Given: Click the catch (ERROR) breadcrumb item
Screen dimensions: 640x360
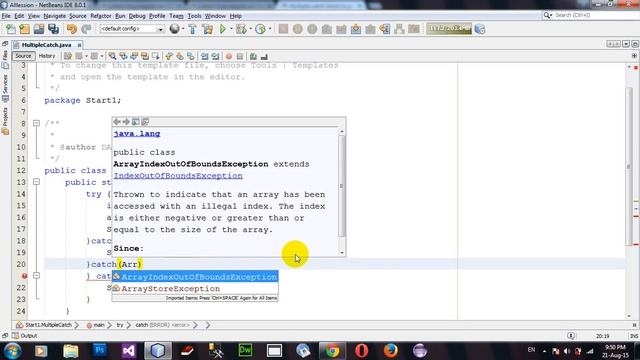Looking at the screenshot, I should tap(162, 325).
